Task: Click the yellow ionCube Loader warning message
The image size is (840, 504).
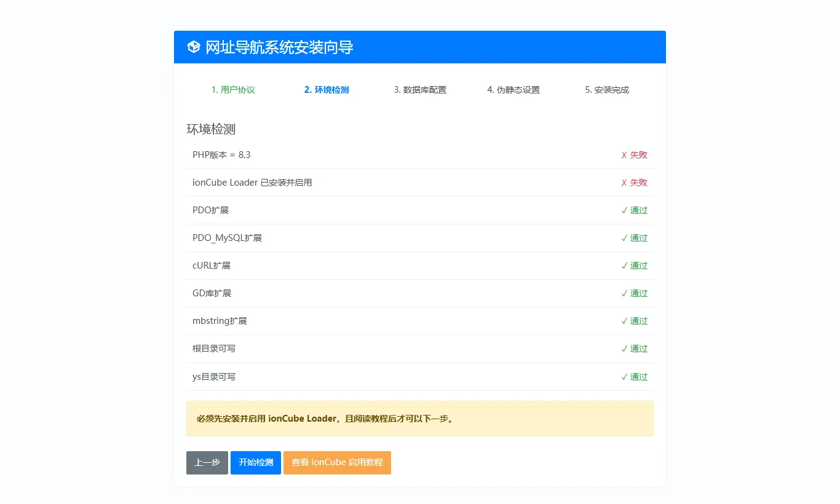Action: (x=420, y=419)
